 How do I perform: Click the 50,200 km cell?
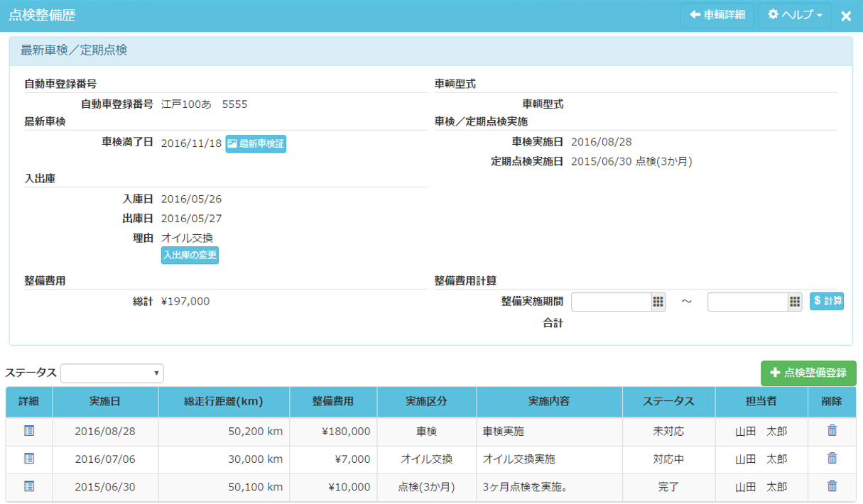224,431
